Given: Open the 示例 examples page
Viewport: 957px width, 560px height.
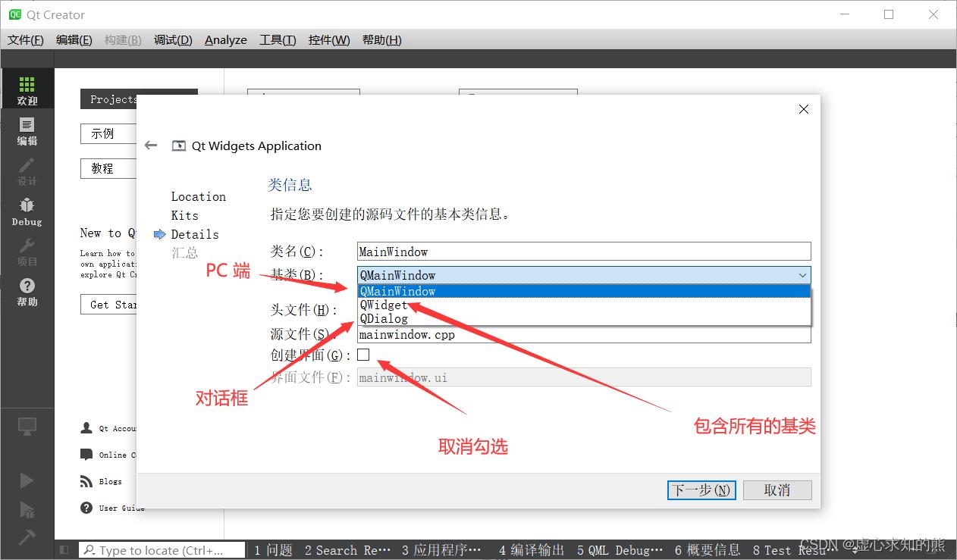Looking at the screenshot, I should point(108,133).
